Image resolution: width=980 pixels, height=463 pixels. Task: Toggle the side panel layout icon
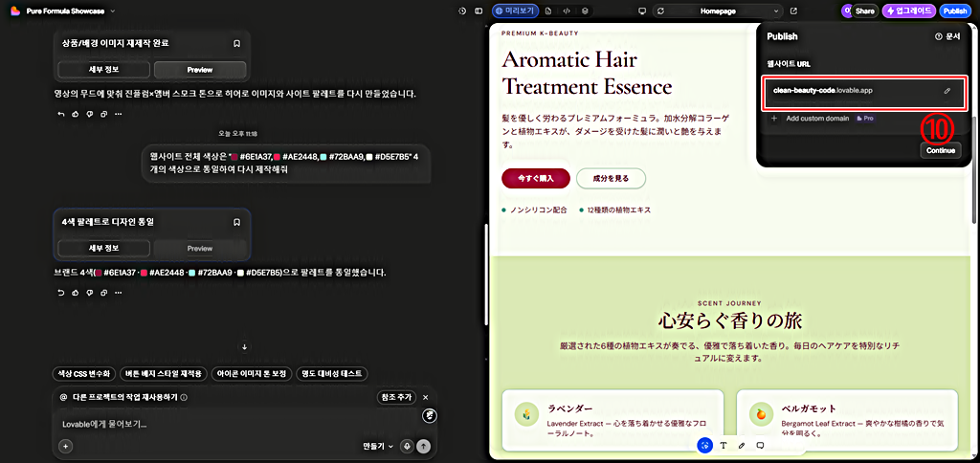click(x=479, y=11)
